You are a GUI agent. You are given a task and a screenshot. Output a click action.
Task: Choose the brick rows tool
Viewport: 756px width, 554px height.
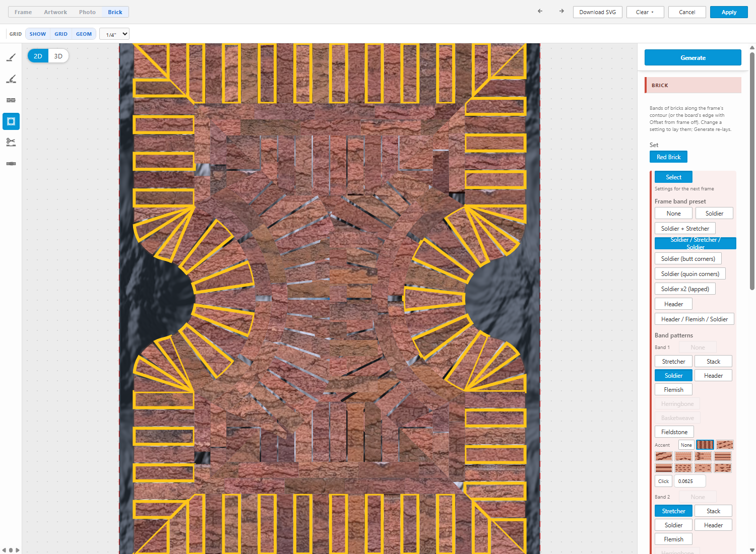click(x=11, y=100)
